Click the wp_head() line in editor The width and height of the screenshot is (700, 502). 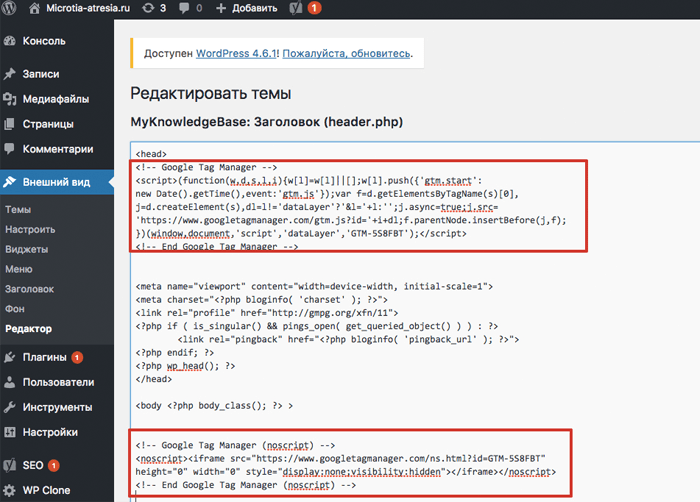tap(185, 366)
